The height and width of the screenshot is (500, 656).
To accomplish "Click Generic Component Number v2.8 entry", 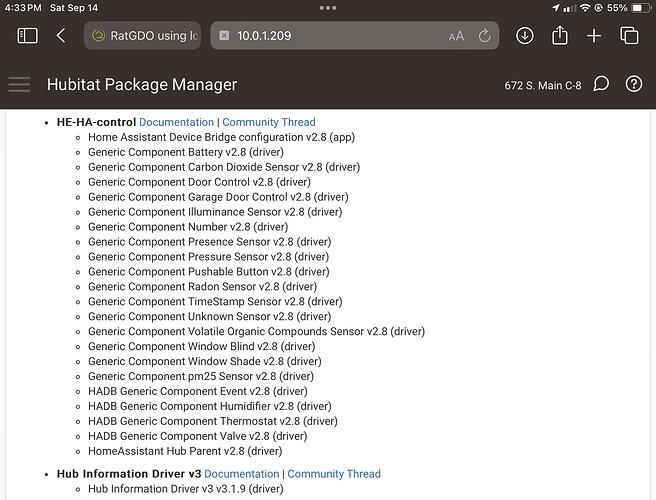I will [188, 227].
